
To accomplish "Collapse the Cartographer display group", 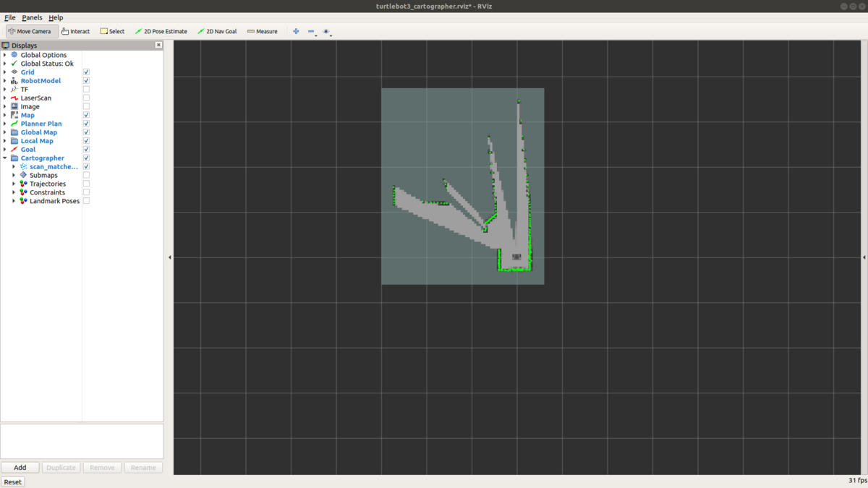I will (5, 158).
